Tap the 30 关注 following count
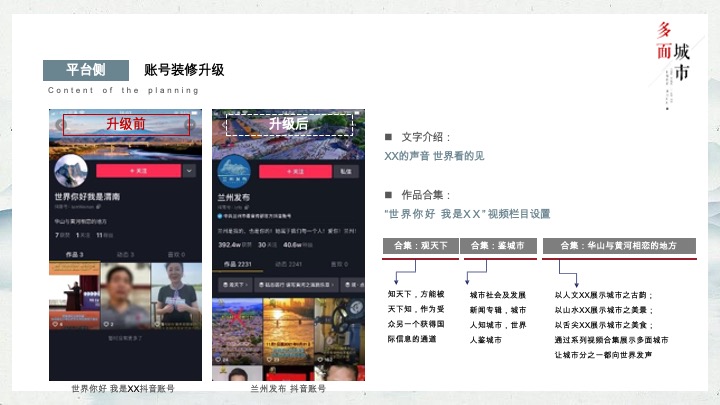The width and height of the screenshot is (720, 405). click(x=267, y=245)
